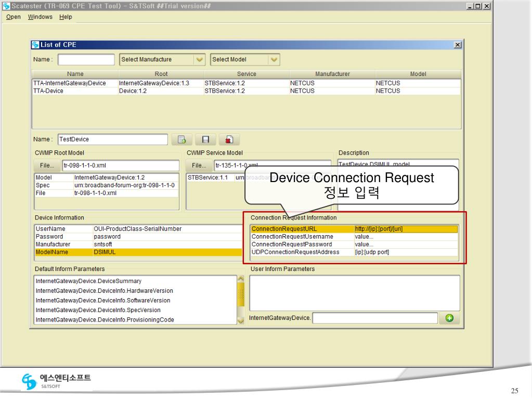
Task: Click the delete CPE icon
Action: pyautogui.click(x=229, y=139)
